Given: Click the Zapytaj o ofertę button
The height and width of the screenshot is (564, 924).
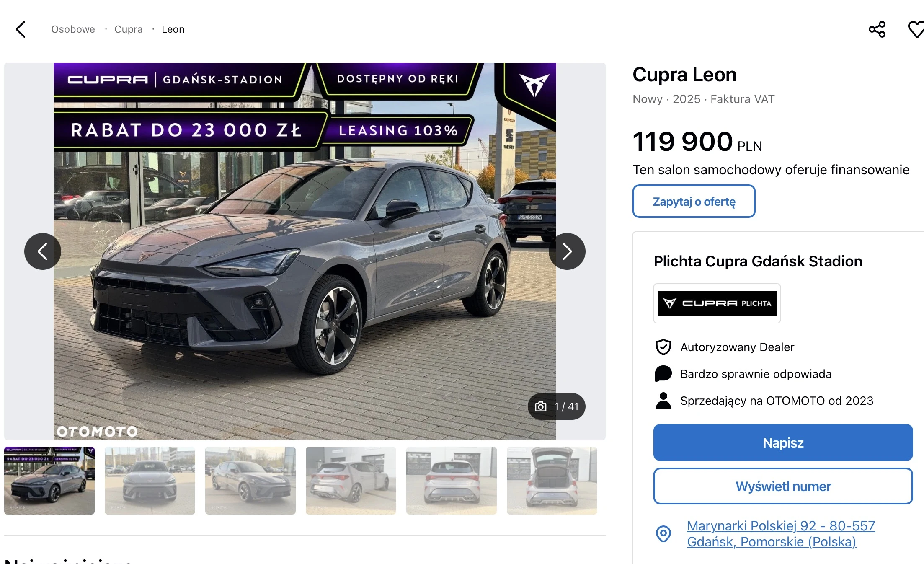Looking at the screenshot, I should (694, 201).
